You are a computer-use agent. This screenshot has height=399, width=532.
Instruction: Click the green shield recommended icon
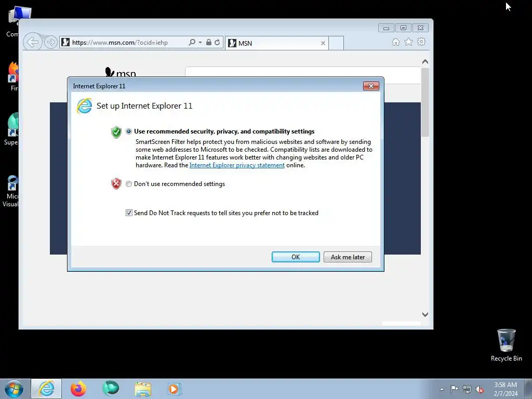click(x=116, y=132)
